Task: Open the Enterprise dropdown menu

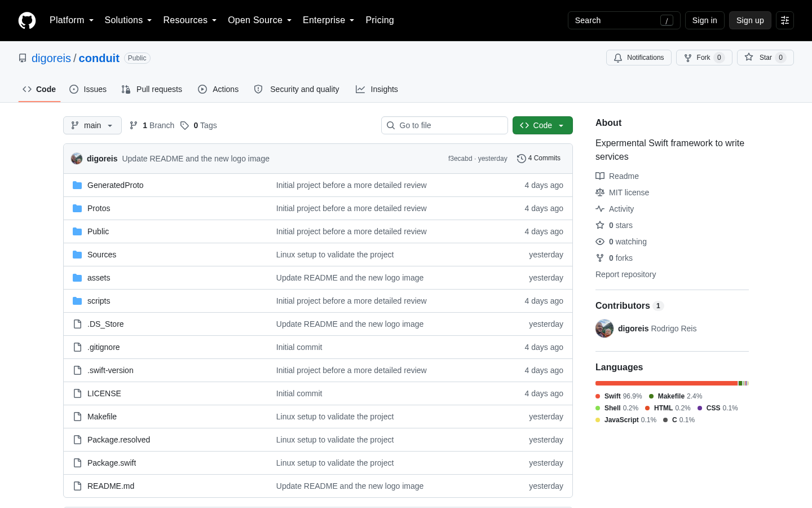Action: (x=328, y=20)
